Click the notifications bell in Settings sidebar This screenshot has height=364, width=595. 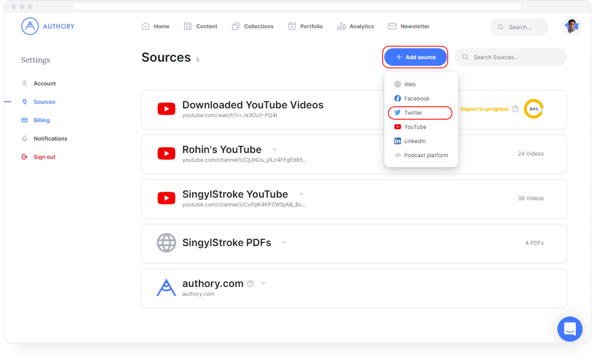pyautogui.click(x=25, y=138)
